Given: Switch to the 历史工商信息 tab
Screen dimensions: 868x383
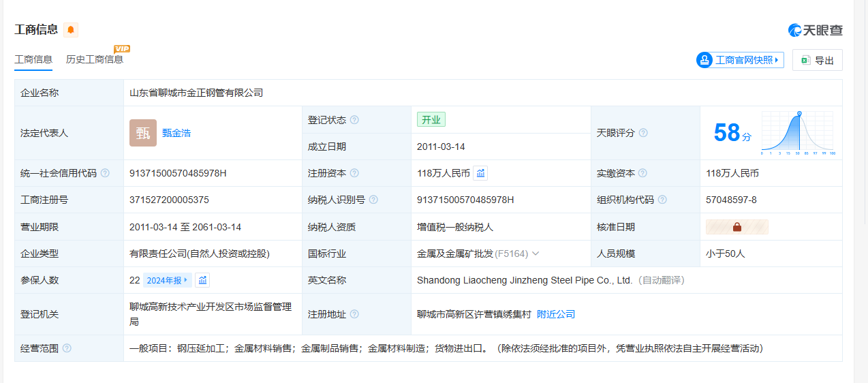Looking at the screenshot, I should tap(95, 59).
